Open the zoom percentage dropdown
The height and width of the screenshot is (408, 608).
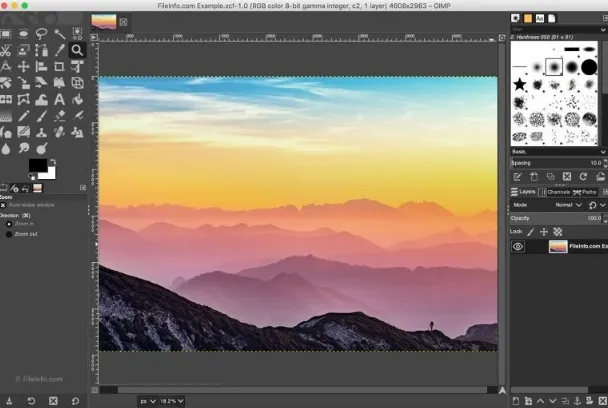tap(171, 401)
